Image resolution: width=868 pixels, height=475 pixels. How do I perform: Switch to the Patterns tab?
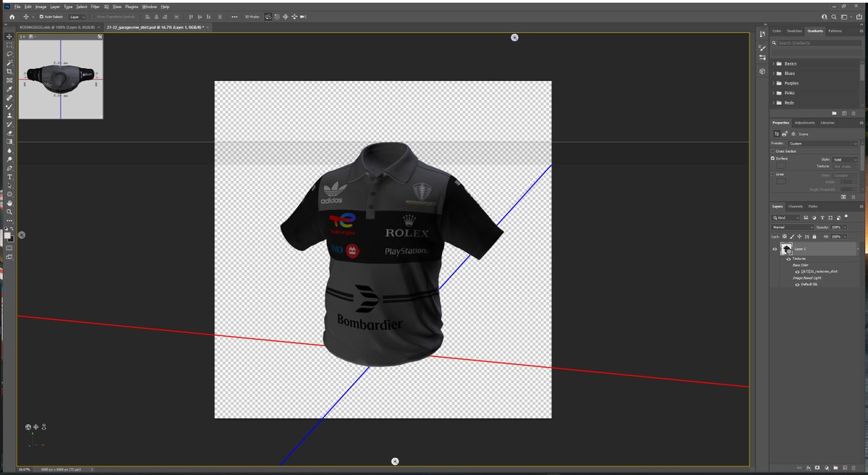pyautogui.click(x=835, y=31)
